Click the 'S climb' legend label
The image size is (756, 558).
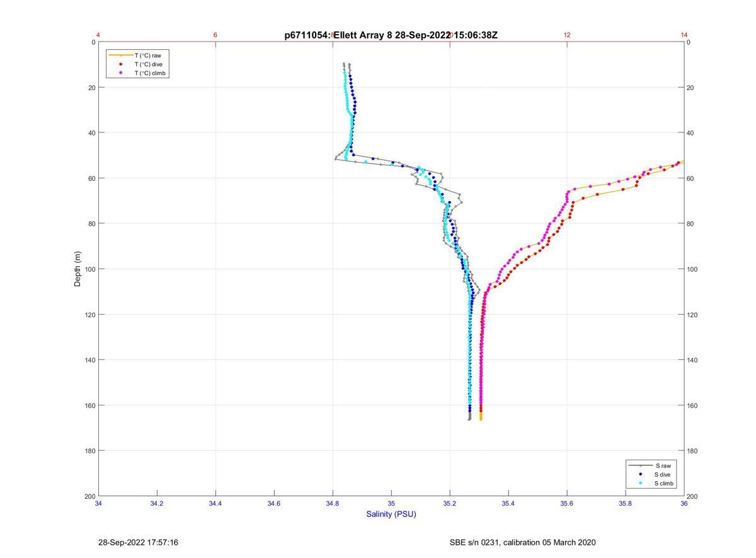664,484
